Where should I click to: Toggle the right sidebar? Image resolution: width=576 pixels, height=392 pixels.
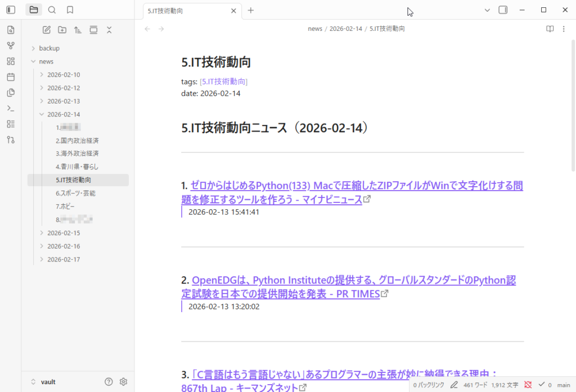coord(503,10)
